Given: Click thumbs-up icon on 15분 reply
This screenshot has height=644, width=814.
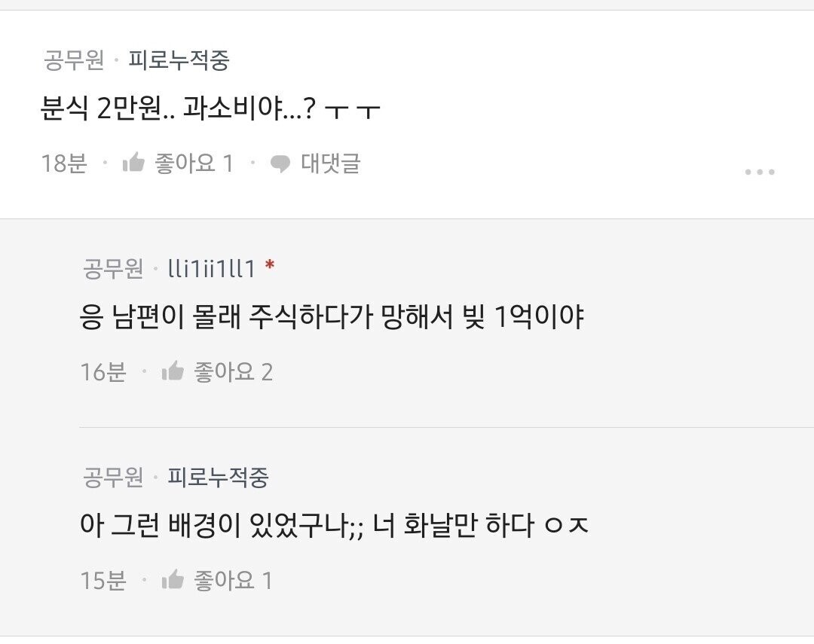Looking at the screenshot, I should (x=173, y=580).
